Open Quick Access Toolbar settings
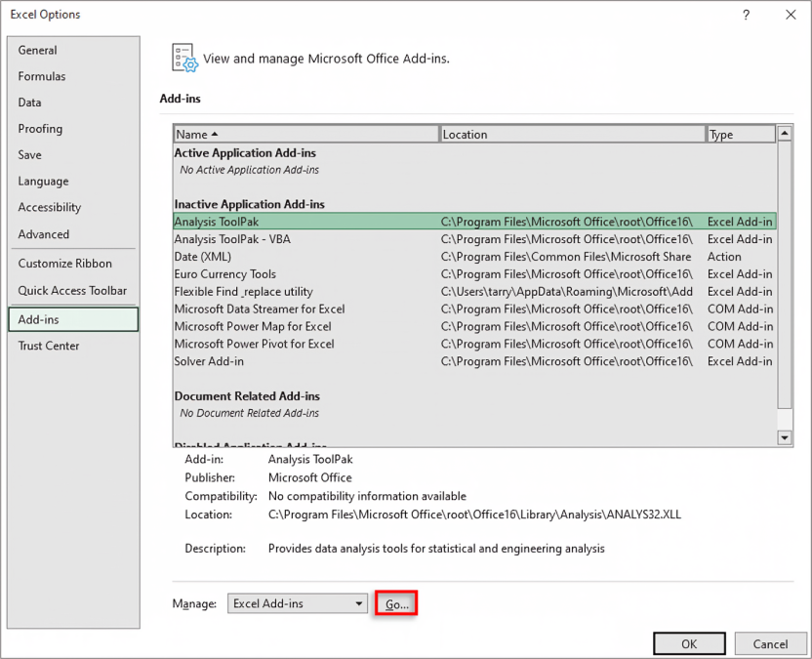The width and height of the screenshot is (812, 659). tap(72, 291)
